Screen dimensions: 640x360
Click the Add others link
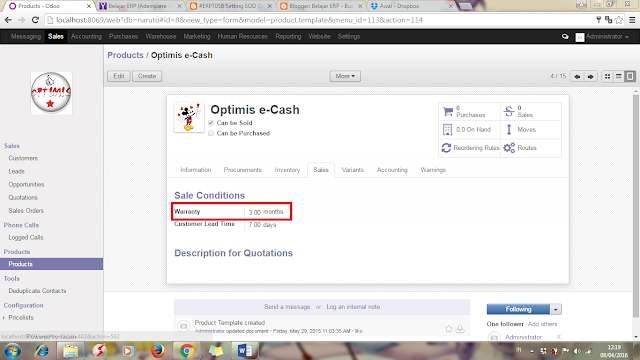click(x=542, y=324)
